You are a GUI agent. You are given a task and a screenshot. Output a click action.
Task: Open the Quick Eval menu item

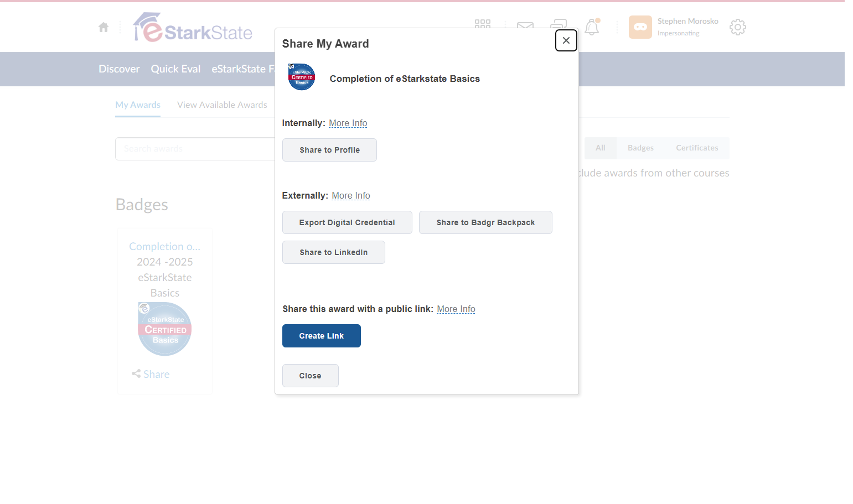click(175, 69)
